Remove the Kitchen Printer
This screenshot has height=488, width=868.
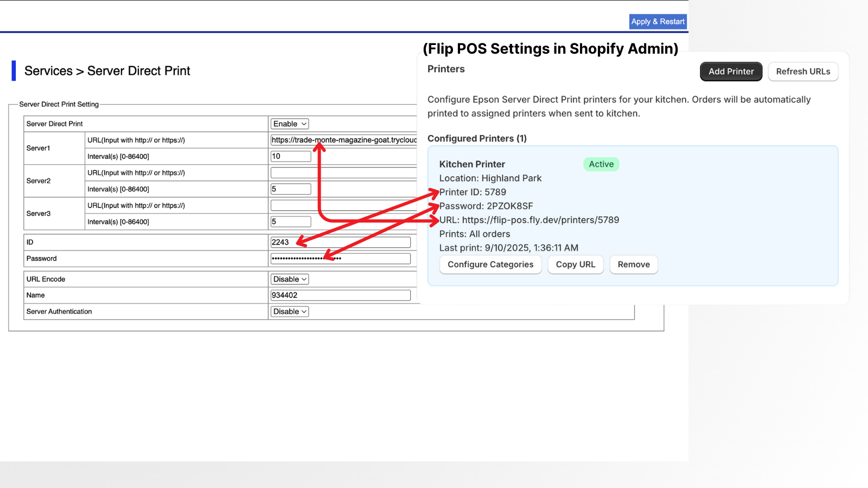click(x=633, y=264)
